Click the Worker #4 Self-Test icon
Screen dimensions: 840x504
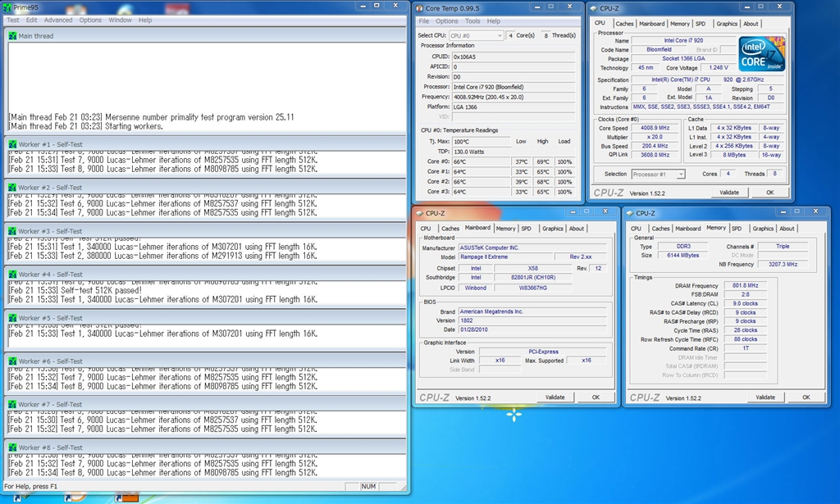click(12, 275)
